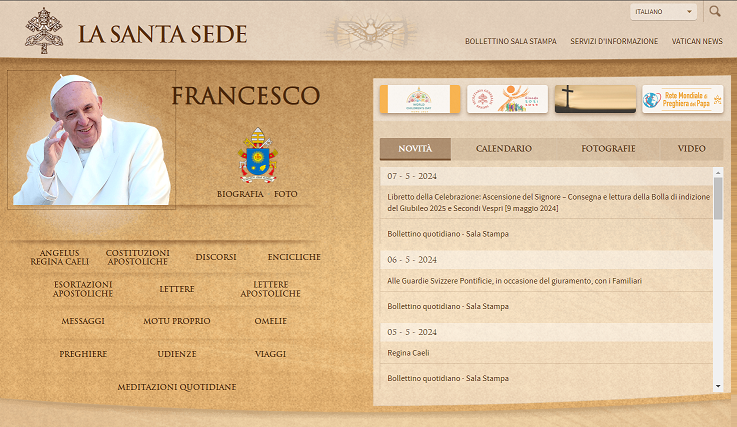Open the BIOGRAFIA link
Image resolution: width=737 pixels, height=427 pixels.
[x=240, y=194]
